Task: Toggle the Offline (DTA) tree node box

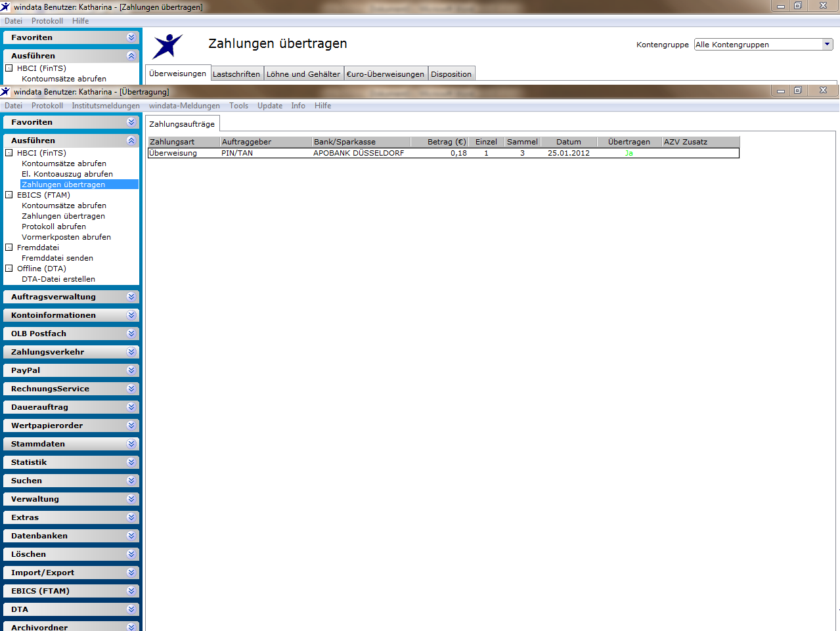Action: pos(9,269)
